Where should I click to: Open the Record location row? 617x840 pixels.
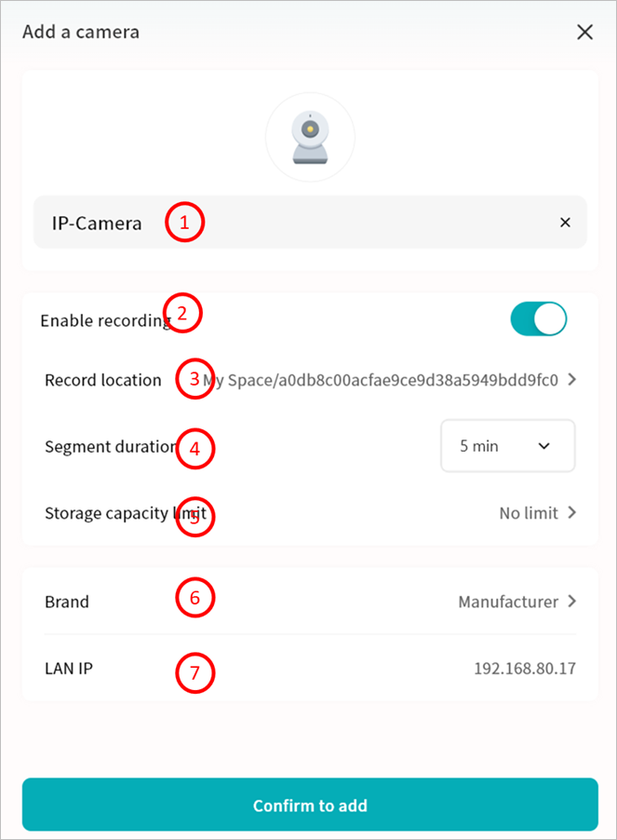(102, 380)
